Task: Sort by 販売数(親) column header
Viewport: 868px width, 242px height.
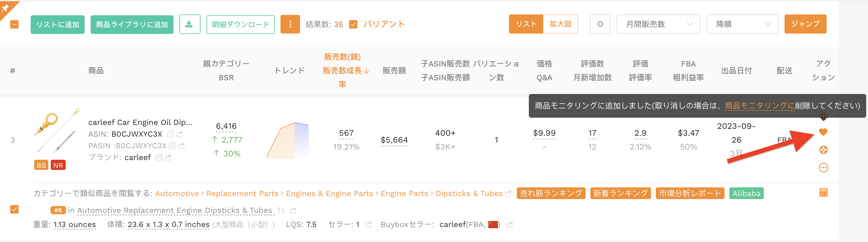Action: click(x=342, y=57)
